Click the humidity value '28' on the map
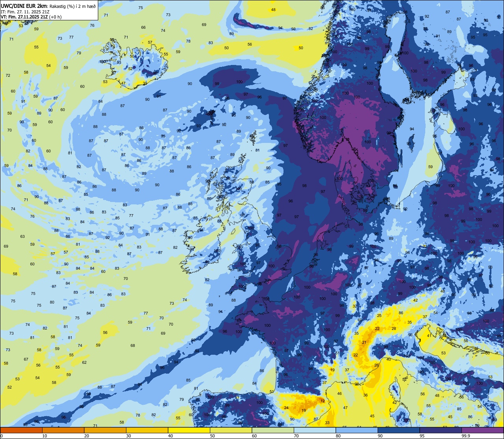 click(394, 328)
